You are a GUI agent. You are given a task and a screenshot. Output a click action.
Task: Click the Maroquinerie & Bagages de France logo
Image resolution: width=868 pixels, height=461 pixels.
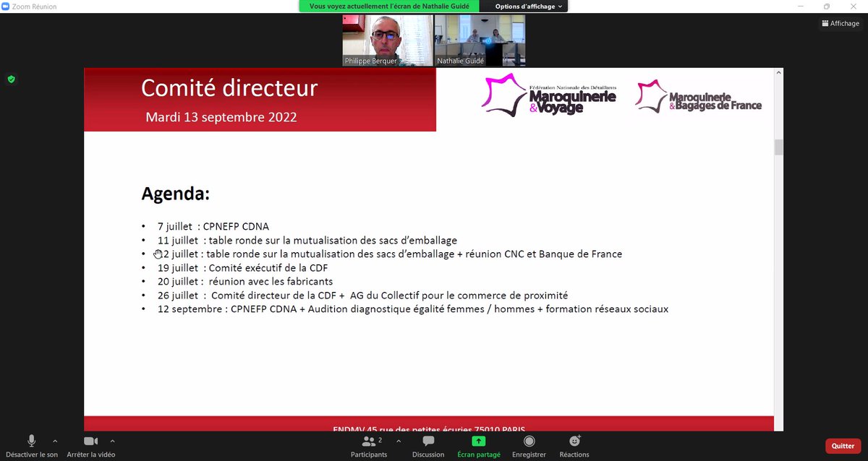(699, 98)
